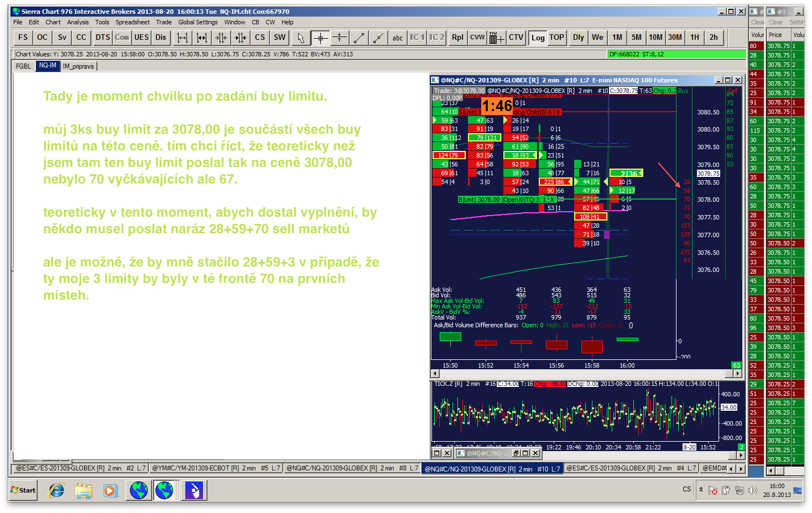Image resolution: width=812 pixels, height=513 pixels.
Task: Click the Sv toolbar button
Action: (62, 38)
